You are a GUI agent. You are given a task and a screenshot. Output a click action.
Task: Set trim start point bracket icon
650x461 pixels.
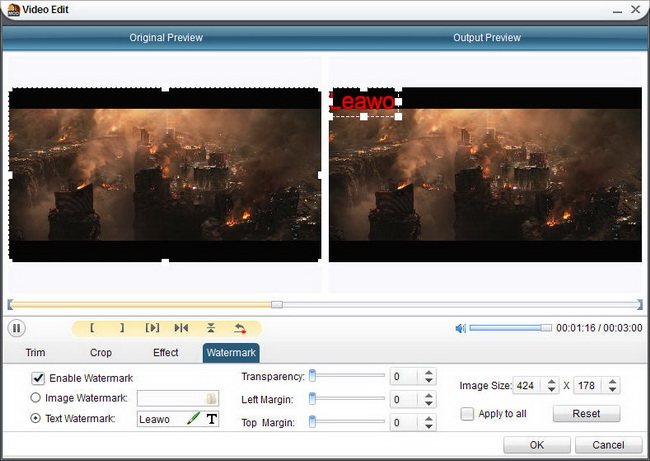point(92,328)
